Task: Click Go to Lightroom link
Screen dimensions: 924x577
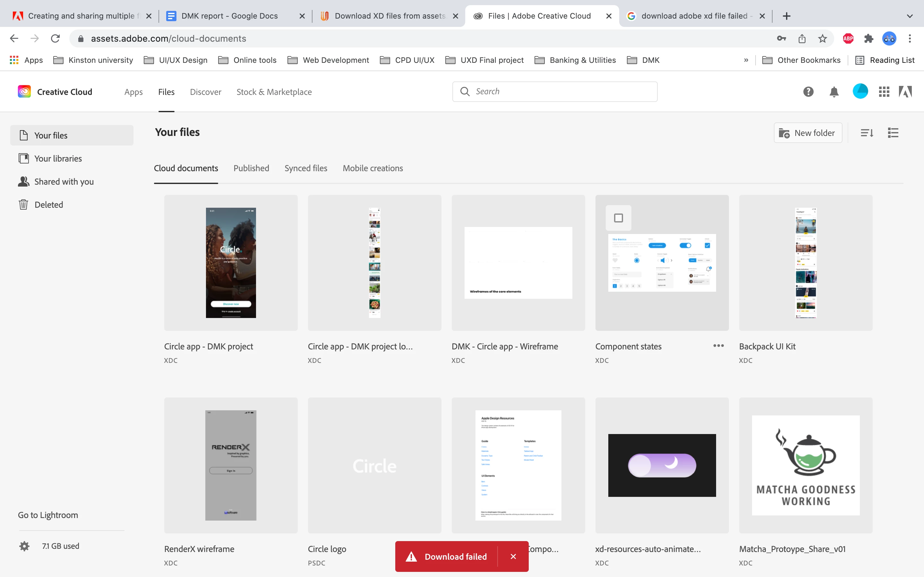Action: pyautogui.click(x=48, y=515)
